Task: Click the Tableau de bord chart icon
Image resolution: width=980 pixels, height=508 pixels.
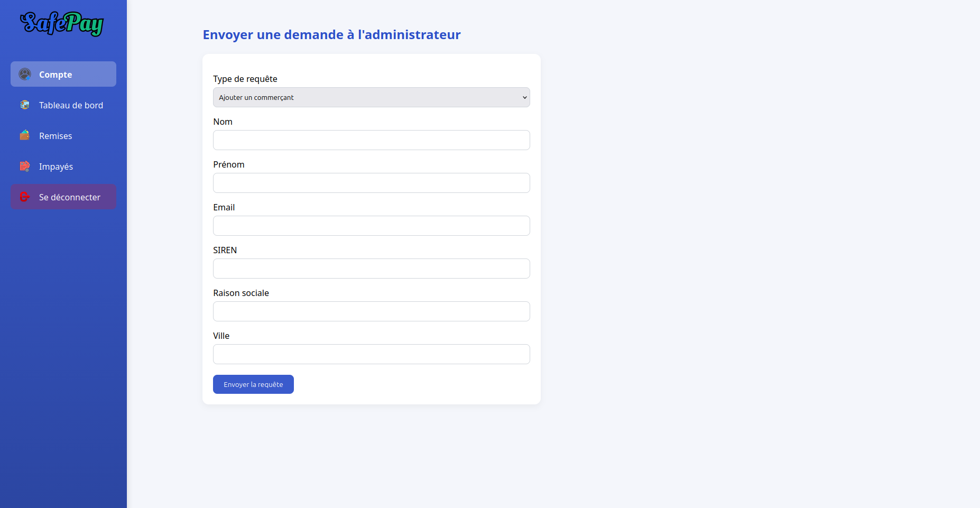Action: (x=25, y=105)
